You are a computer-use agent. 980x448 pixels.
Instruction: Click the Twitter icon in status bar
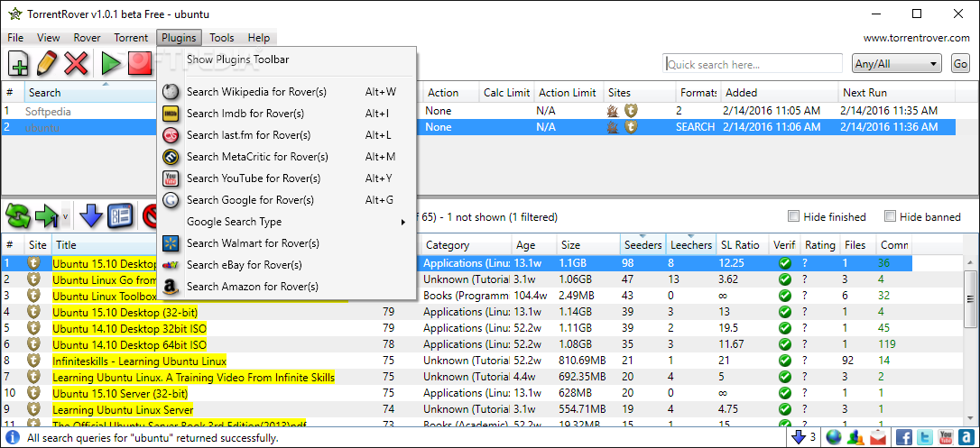[x=924, y=437]
